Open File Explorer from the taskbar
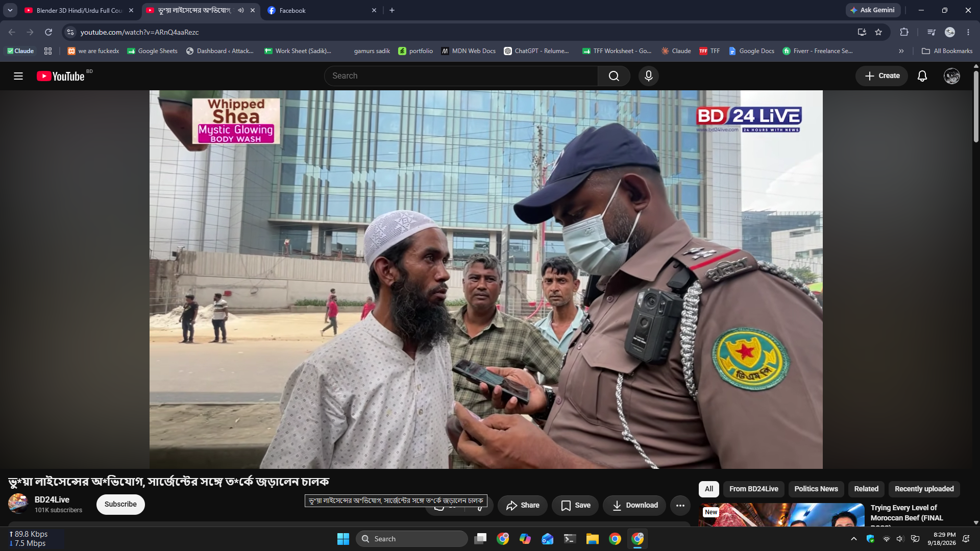 pos(592,539)
